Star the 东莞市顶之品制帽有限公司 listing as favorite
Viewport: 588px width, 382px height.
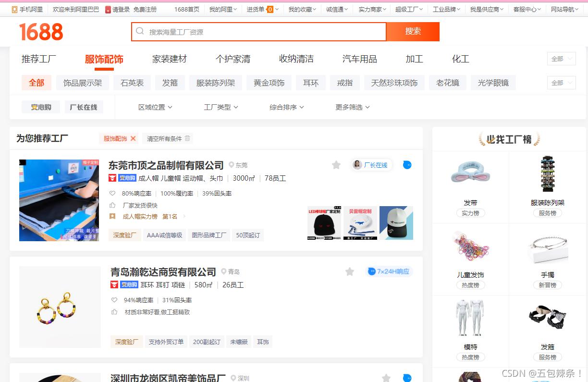tap(336, 165)
